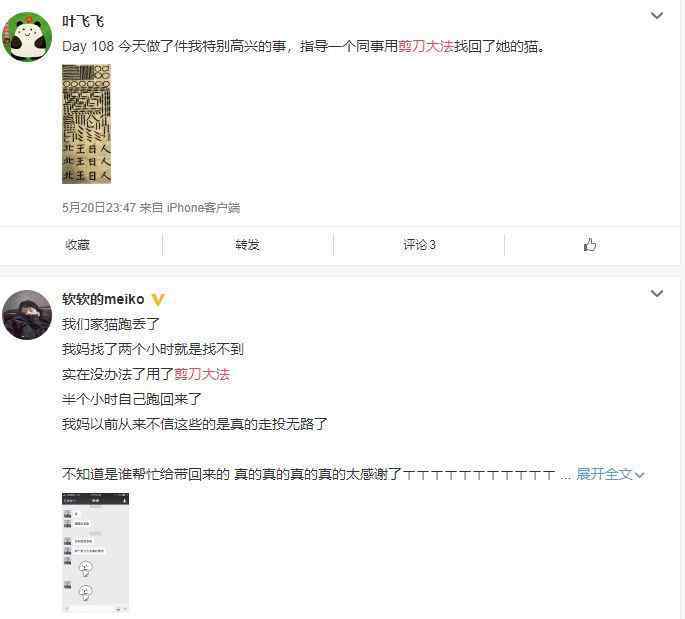Expand options chevron on 叶飞飞's post

[657, 16]
